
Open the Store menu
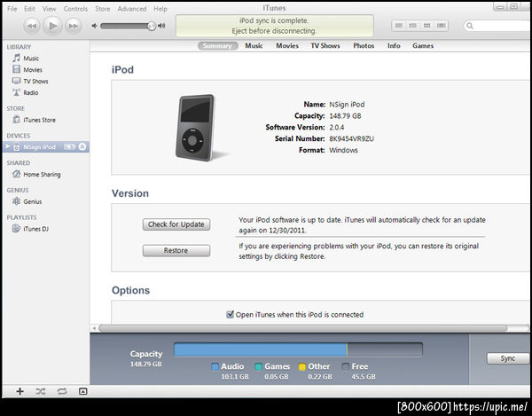click(103, 9)
